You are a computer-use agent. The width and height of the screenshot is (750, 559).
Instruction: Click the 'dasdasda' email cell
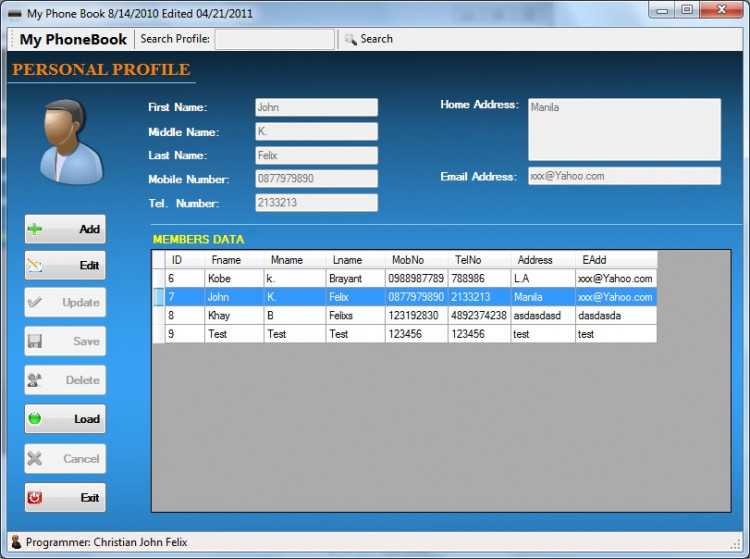[x=616, y=316]
